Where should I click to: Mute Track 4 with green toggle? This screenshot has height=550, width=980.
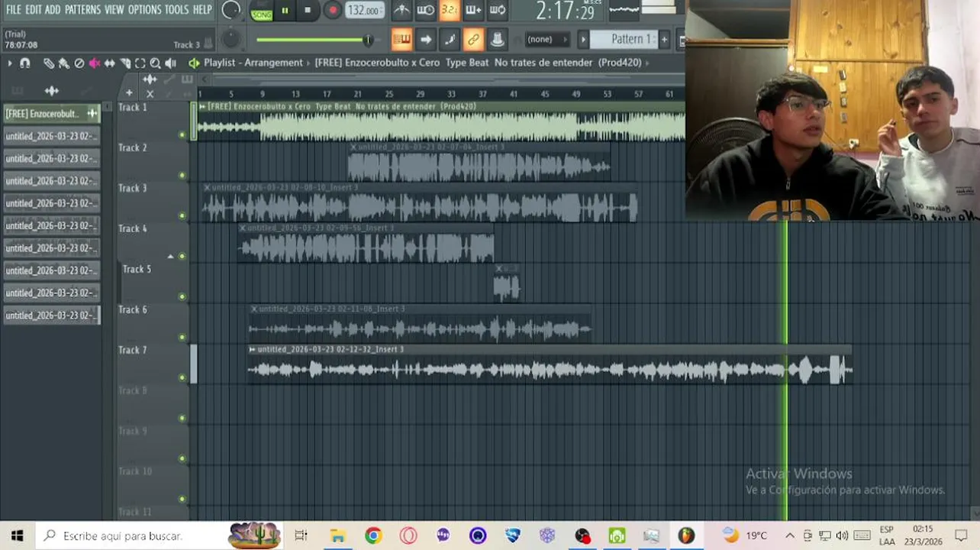[182, 257]
